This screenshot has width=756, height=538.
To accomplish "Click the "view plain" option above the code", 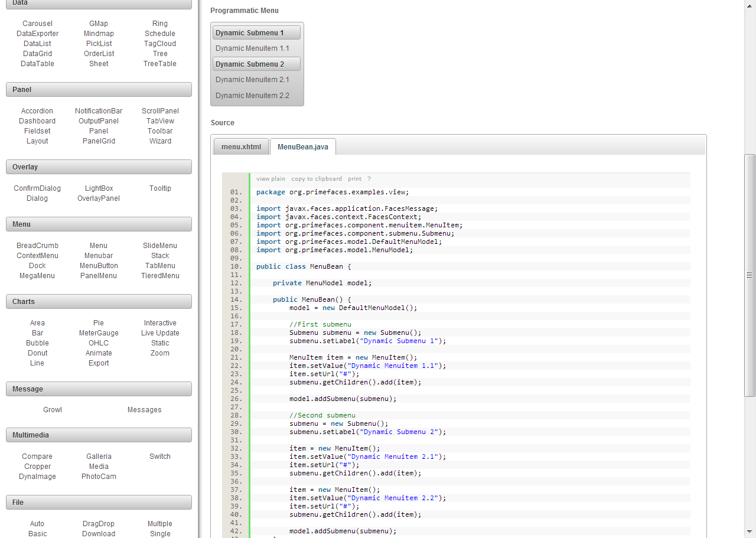I will coord(271,178).
